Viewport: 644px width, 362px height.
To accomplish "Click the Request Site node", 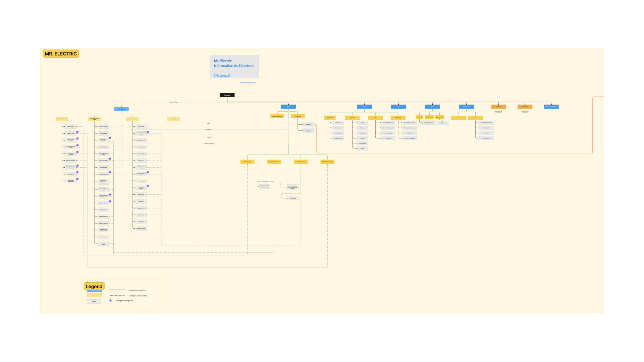I will pos(308,124).
